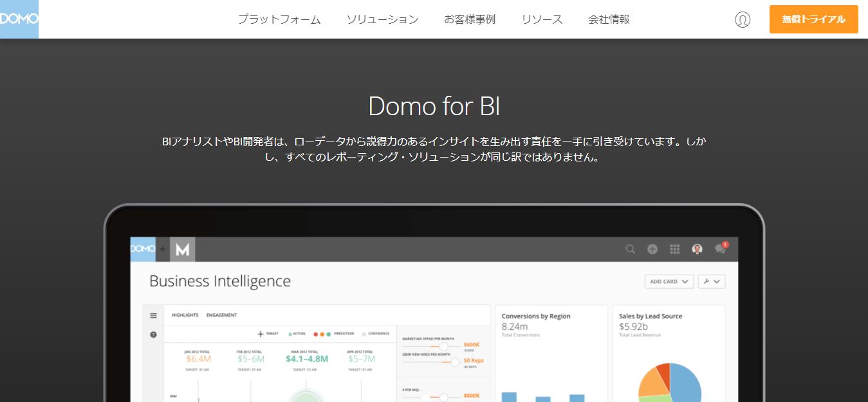Viewport: 868px width, 402px height.
Task: Click the $6.4M January total value
Action: pos(199,359)
